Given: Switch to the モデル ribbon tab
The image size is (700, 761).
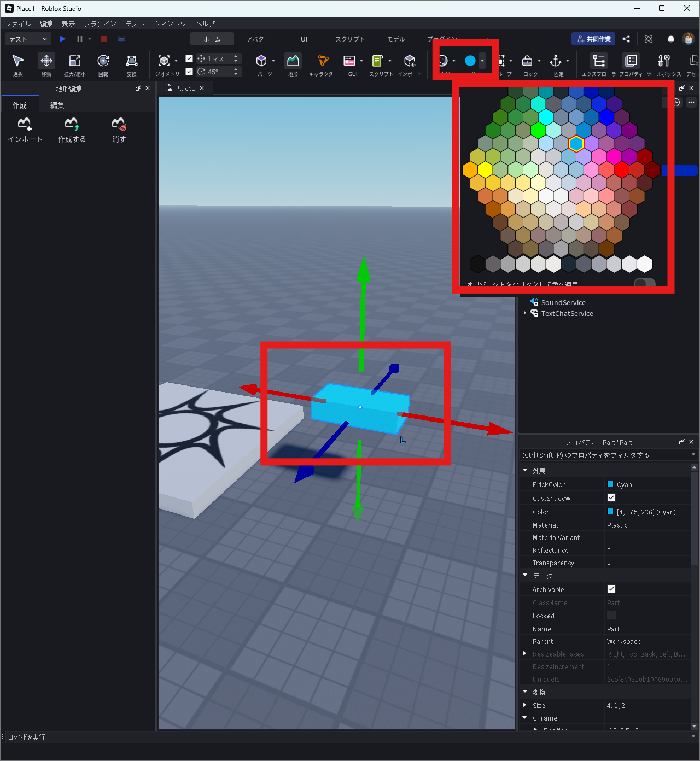Looking at the screenshot, I should click(396, 39).
